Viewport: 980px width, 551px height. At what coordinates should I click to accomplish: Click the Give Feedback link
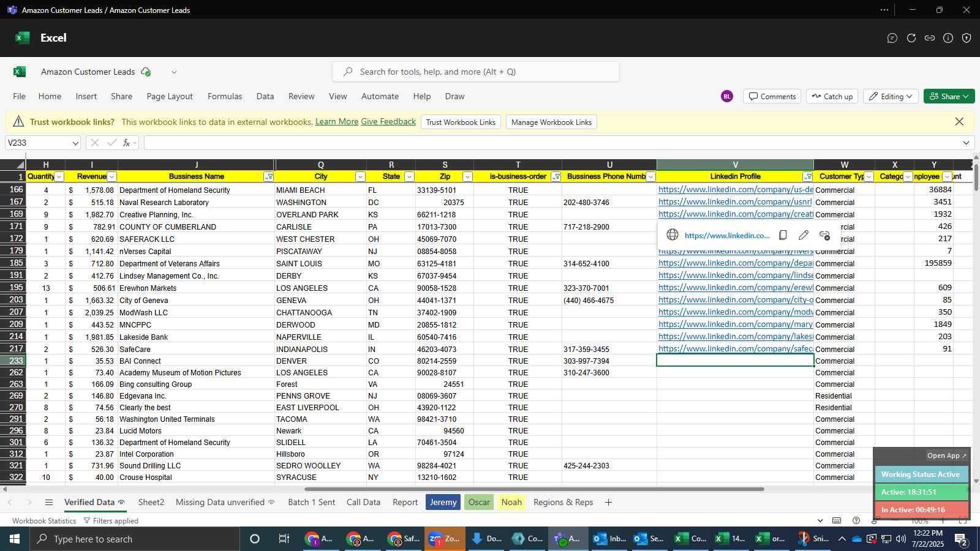click(x=388, y=121)
